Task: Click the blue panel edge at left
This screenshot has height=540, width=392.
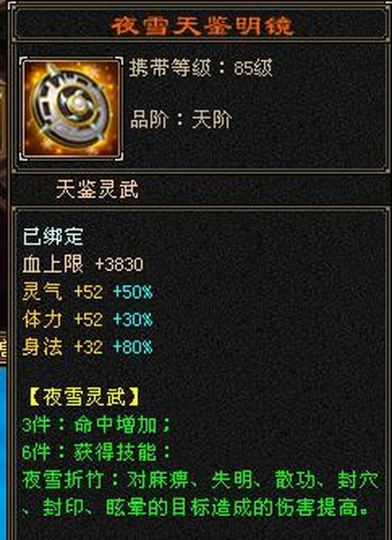Action: click(3, 451)
